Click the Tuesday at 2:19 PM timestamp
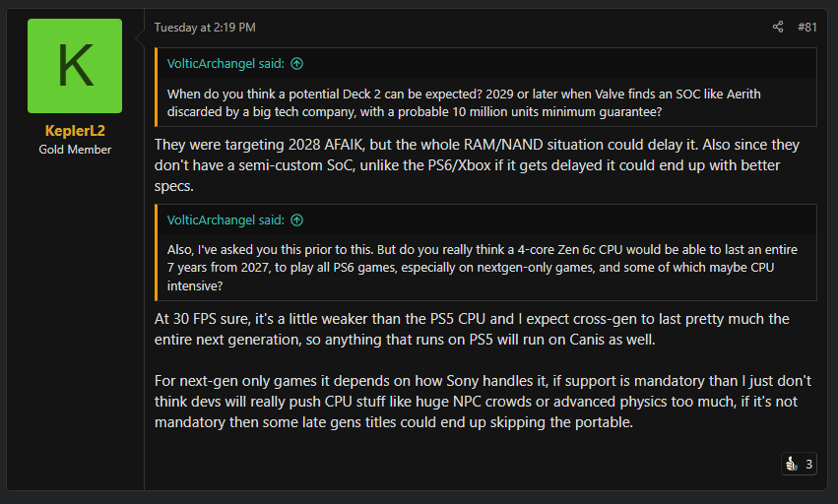 [204, 28]
